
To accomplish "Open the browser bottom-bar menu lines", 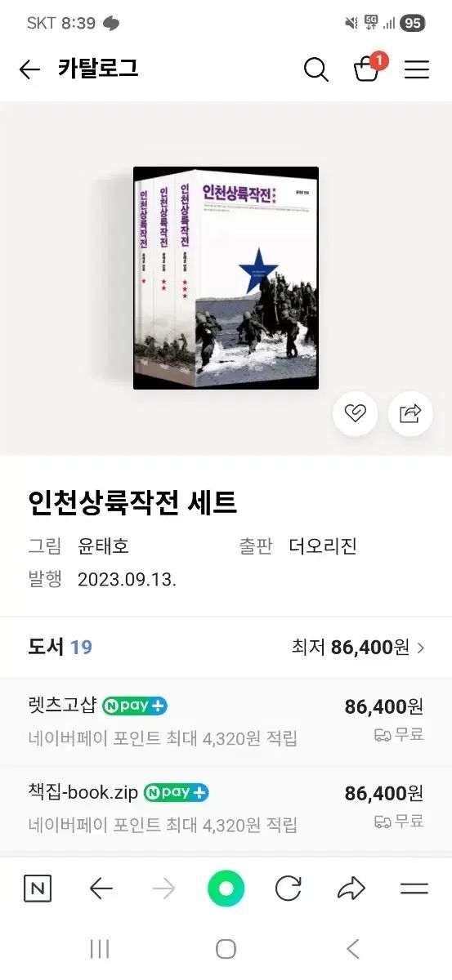I will (x=414, y=889).
